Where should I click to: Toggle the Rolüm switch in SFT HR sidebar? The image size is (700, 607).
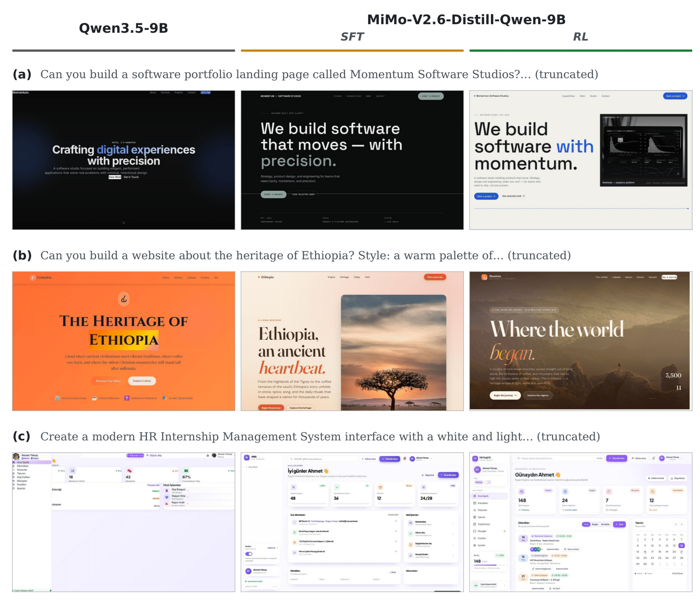click(x=248, y=554)
